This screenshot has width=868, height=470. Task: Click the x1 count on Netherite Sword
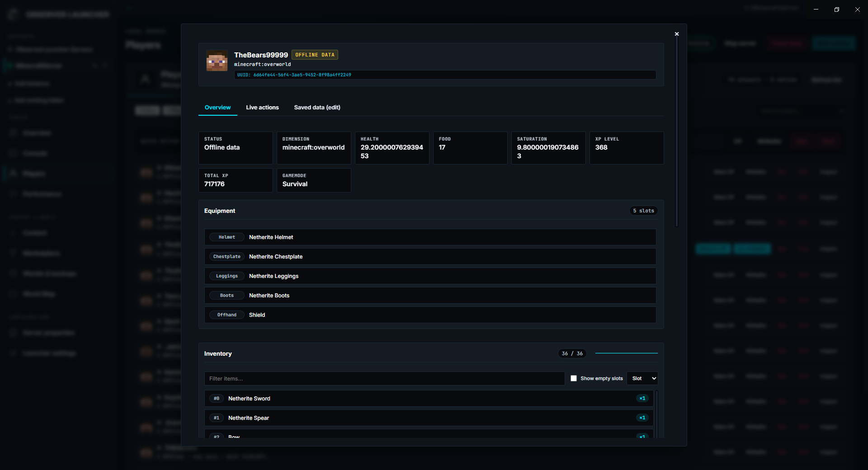[642, 399]
